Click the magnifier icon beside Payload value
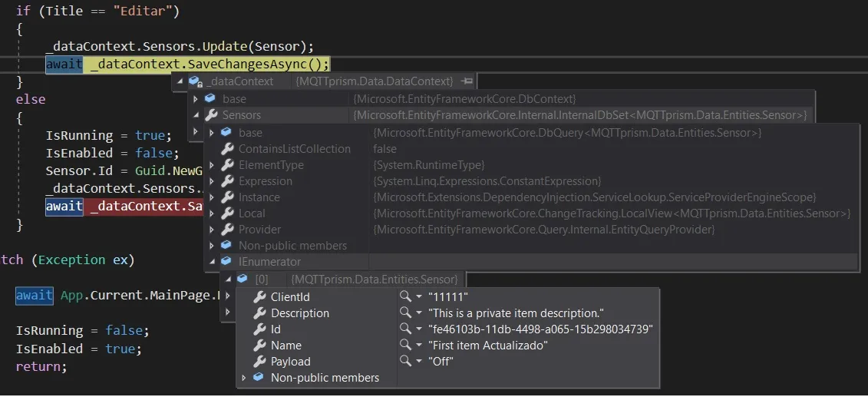Screen dimensions: 868x397 405,362
